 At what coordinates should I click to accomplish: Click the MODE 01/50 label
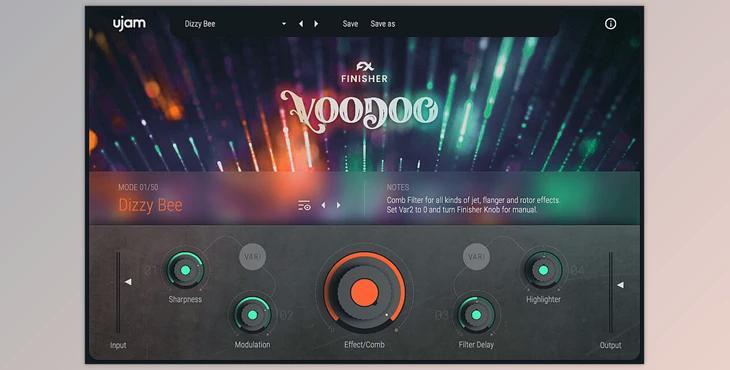pos(138,187)
